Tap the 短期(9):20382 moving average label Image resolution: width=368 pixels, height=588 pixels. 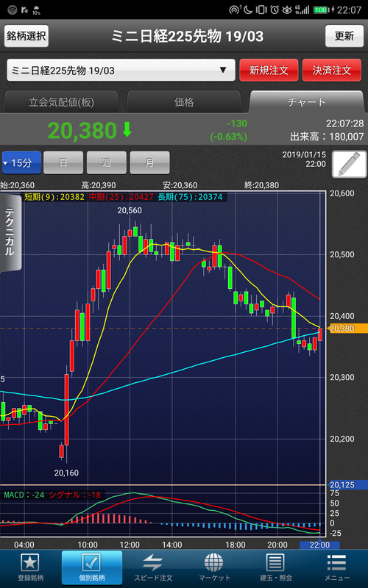tap(54, 197)
